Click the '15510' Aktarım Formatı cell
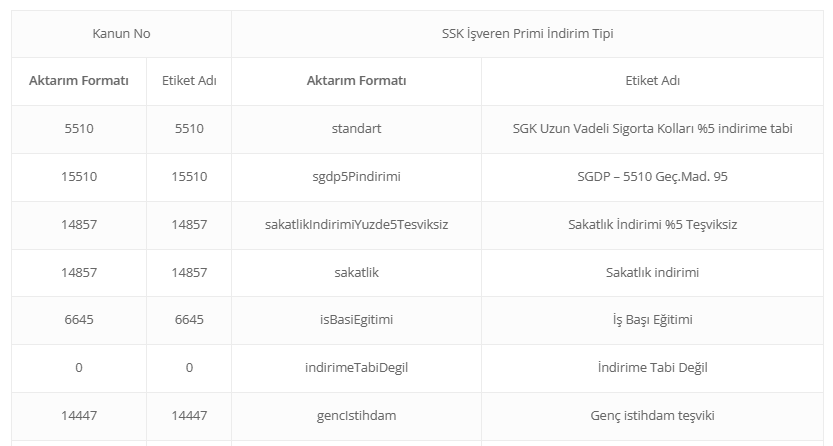Image resolution: width=833 pixels, height=446 pixels. pyautogui.click(x=79, y=177)
